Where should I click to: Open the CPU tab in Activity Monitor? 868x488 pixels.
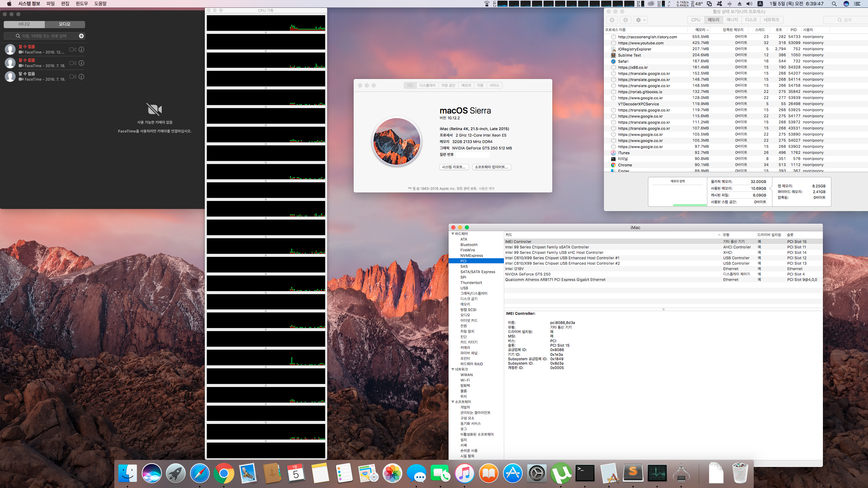tap(696, 20)
